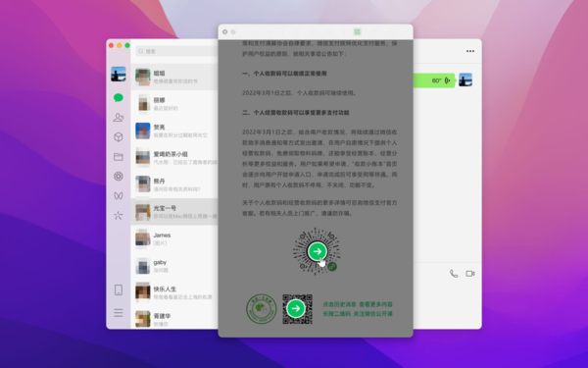Open the Files folder icon in sidebar
This screenshot has width=588, height=368.
pyautogui.click(x=119, y=157)
